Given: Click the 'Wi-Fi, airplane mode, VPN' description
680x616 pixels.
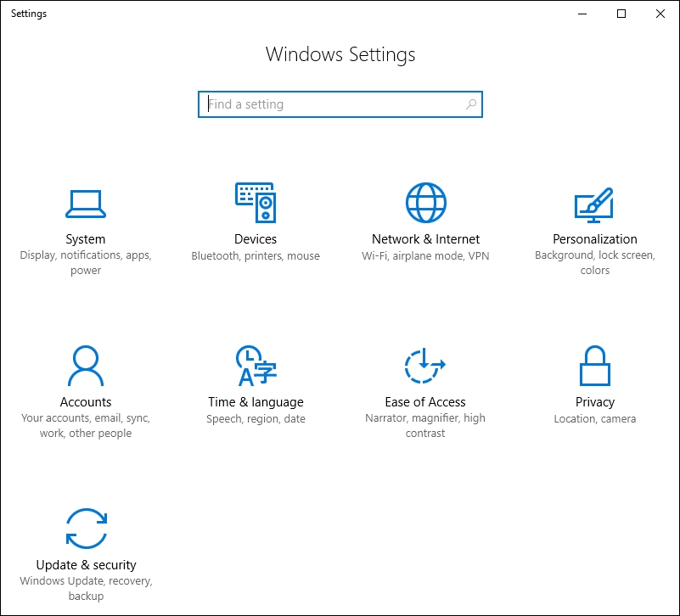Looking at the screenshot, I should 425,255.
